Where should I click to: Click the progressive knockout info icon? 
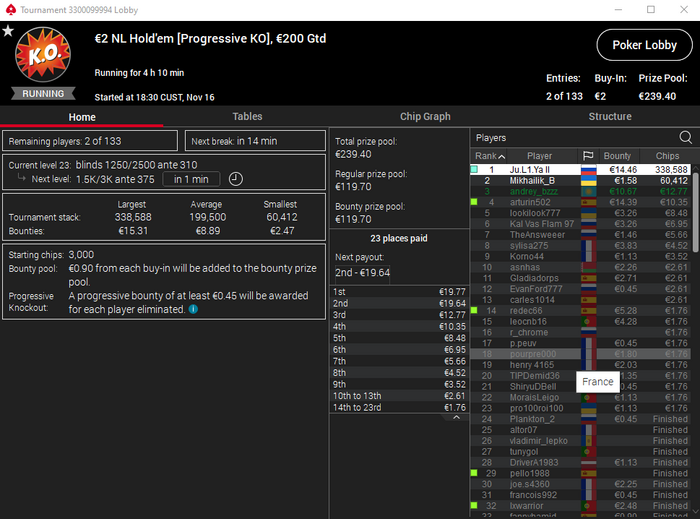click(193, 309)
